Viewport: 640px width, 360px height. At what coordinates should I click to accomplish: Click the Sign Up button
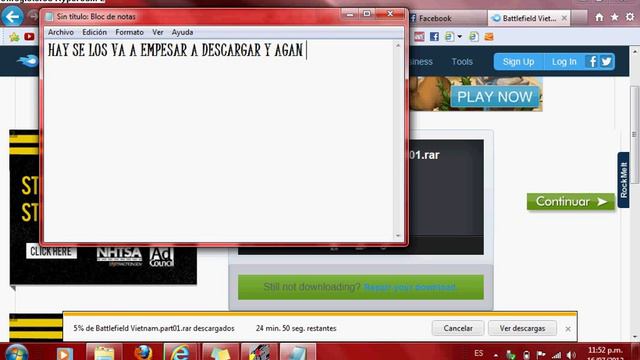518,62
